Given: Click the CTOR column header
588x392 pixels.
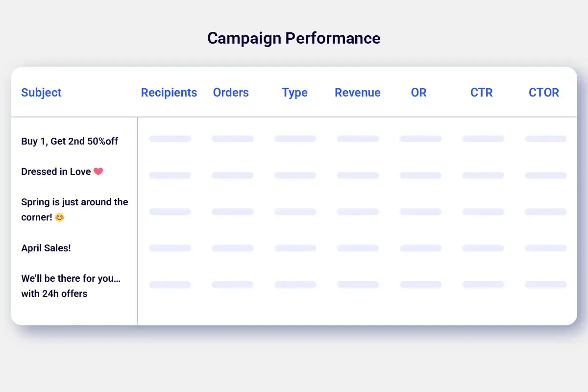Looking at the screenshot, I should click(544, 93).
